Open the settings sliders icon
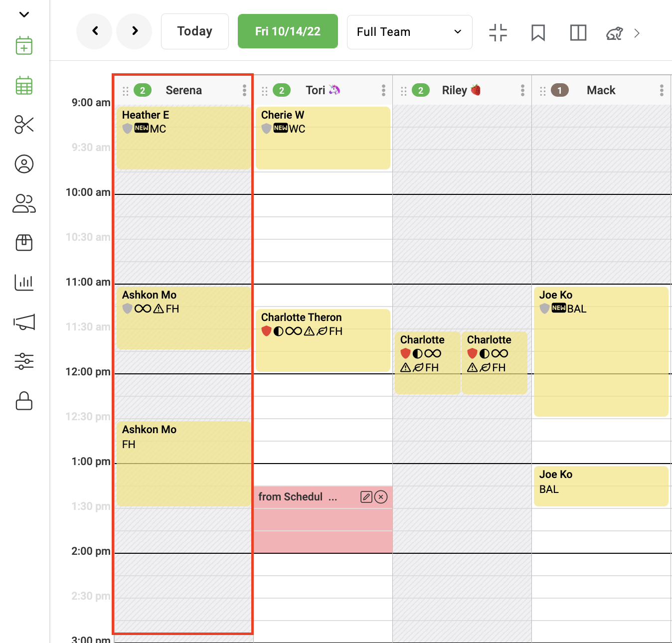 (x=24, y=361)
